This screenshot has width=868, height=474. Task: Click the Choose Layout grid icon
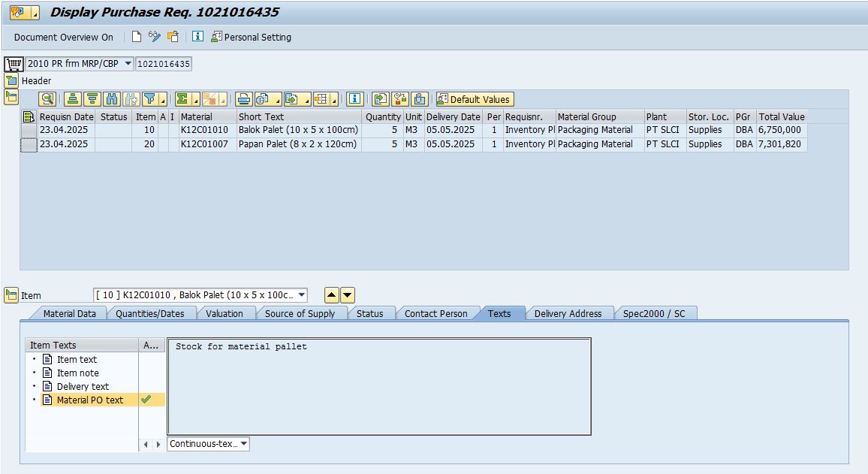[321, 99]
